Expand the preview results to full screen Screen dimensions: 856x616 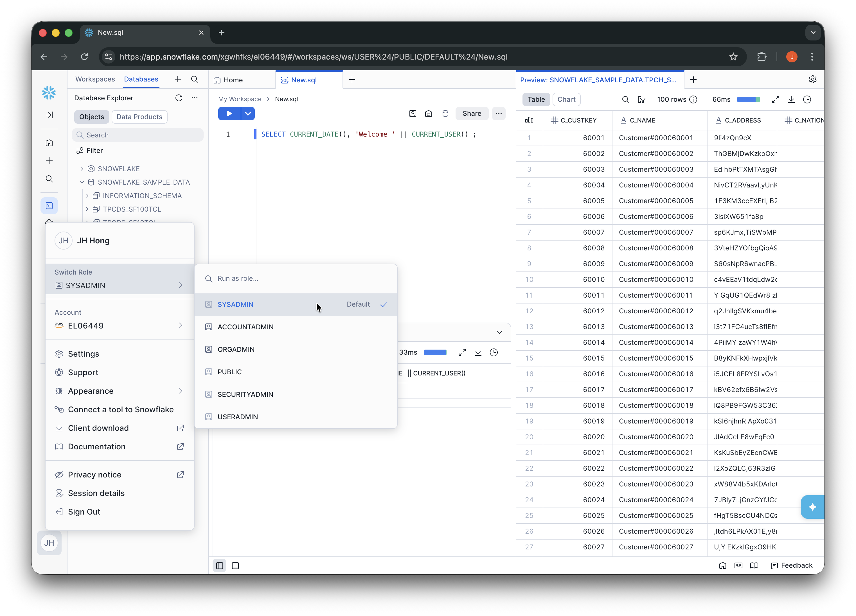coord(776,99)
